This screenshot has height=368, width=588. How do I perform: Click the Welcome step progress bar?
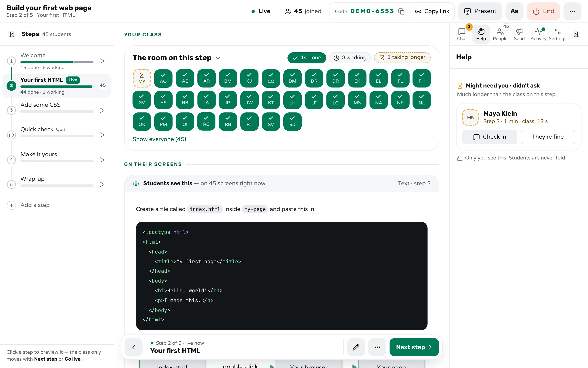57,62
